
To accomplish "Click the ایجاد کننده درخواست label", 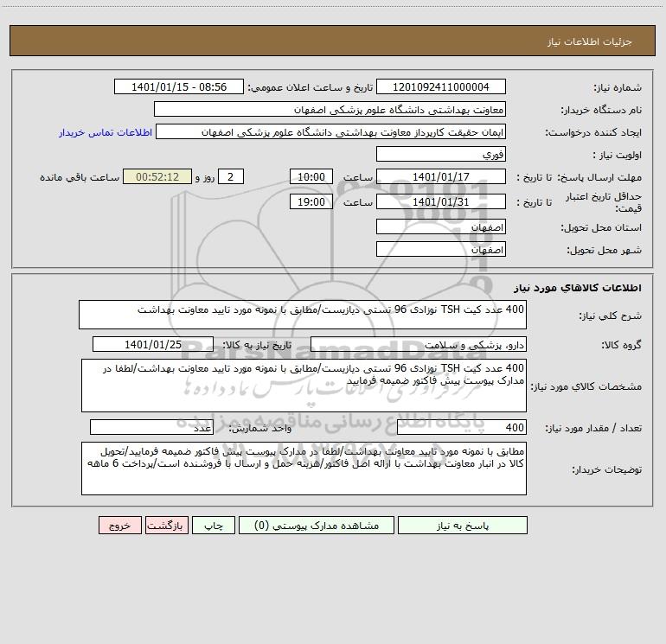I will pos(593,133).
